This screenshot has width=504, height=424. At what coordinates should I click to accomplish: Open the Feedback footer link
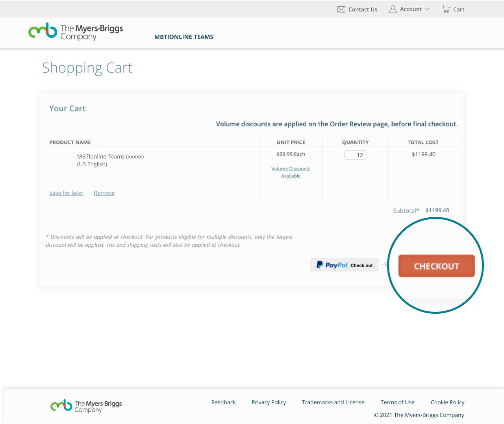224,402
